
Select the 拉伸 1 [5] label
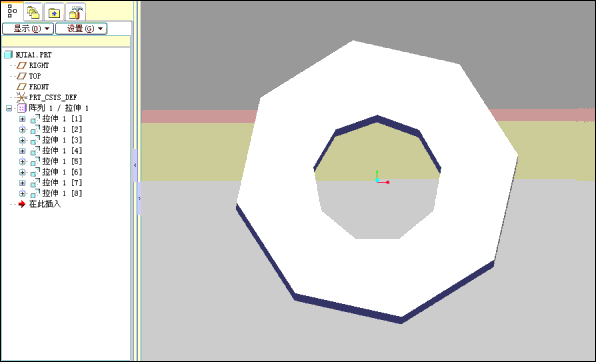click(x=62, y=161)
